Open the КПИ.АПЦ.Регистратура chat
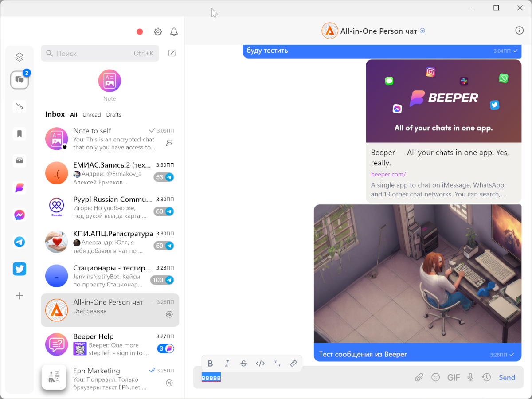 pos(110,242)
